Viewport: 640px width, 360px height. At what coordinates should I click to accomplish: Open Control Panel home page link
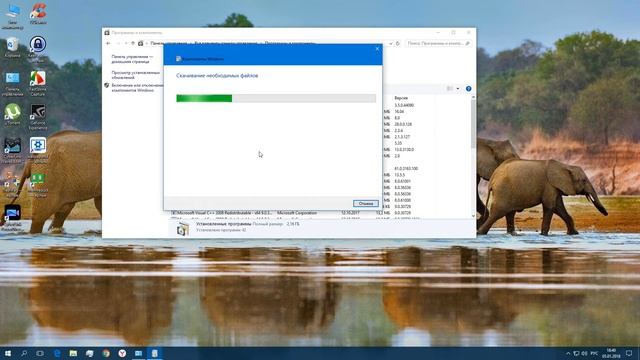click(132, 59)
